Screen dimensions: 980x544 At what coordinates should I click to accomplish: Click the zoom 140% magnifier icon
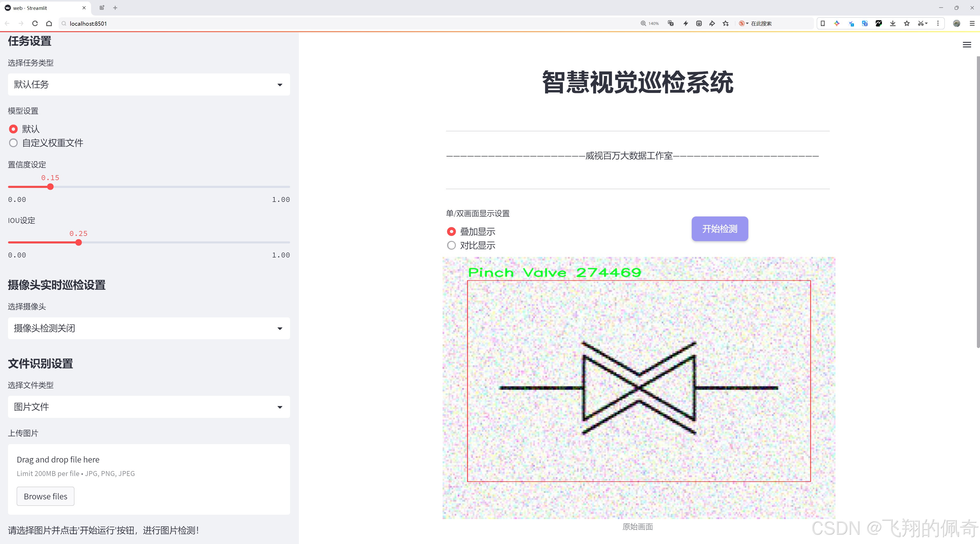(643, 24)
